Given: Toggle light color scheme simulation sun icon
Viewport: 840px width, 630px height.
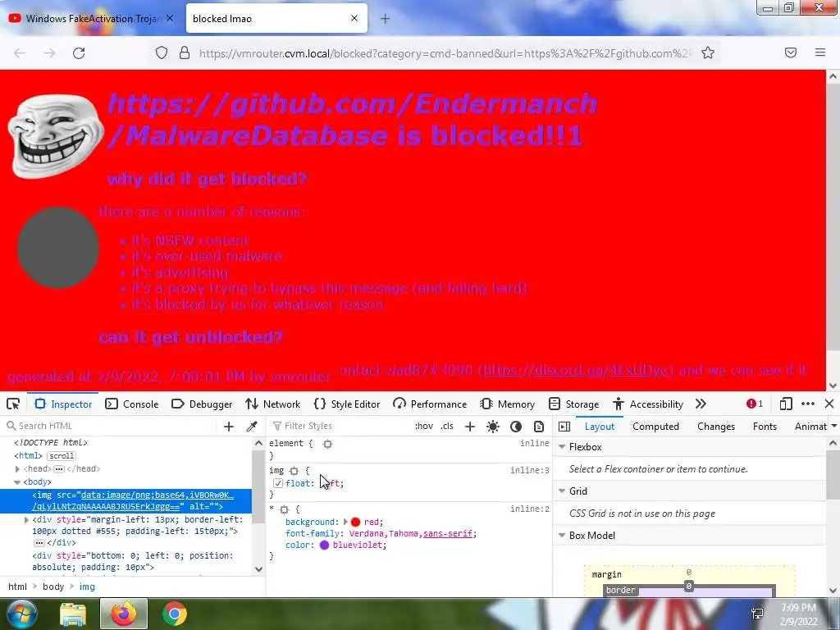Looking at the screenshot, I should tap(493, 427).
